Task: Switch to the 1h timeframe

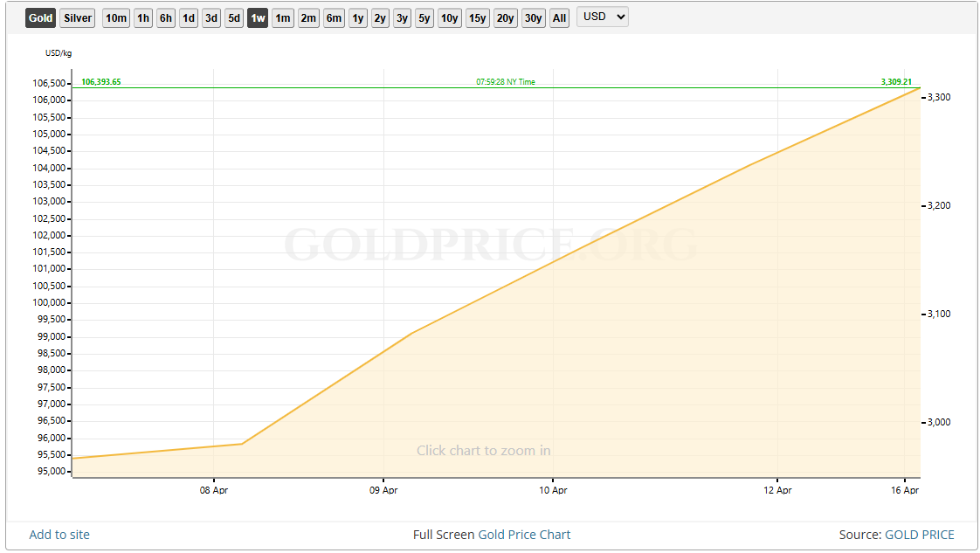Action: tap(142, 17)
